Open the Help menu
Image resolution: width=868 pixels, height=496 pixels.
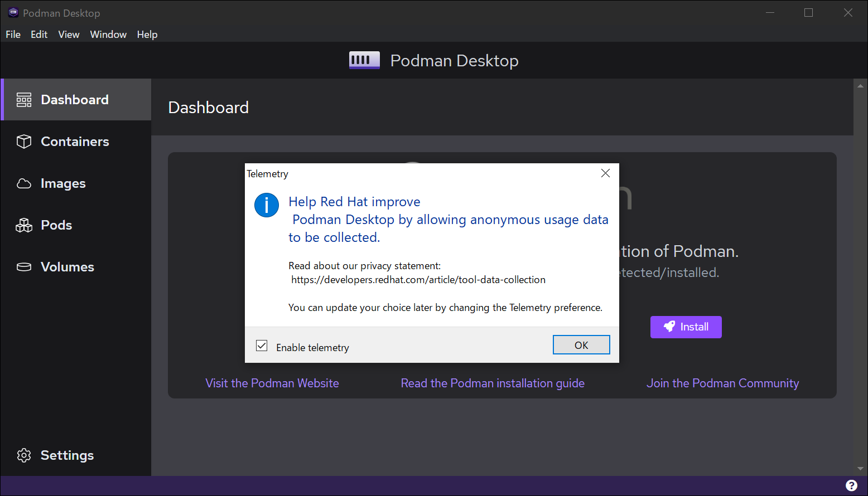coord(147,35)
